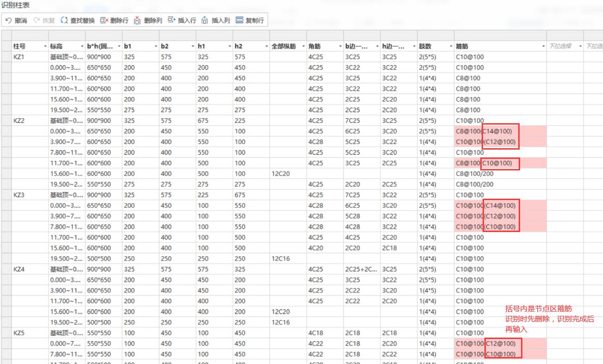Select the 675 h1 cell in KZ2 row
This screenshot has height=364, width=603.
[x=214, y=120]
